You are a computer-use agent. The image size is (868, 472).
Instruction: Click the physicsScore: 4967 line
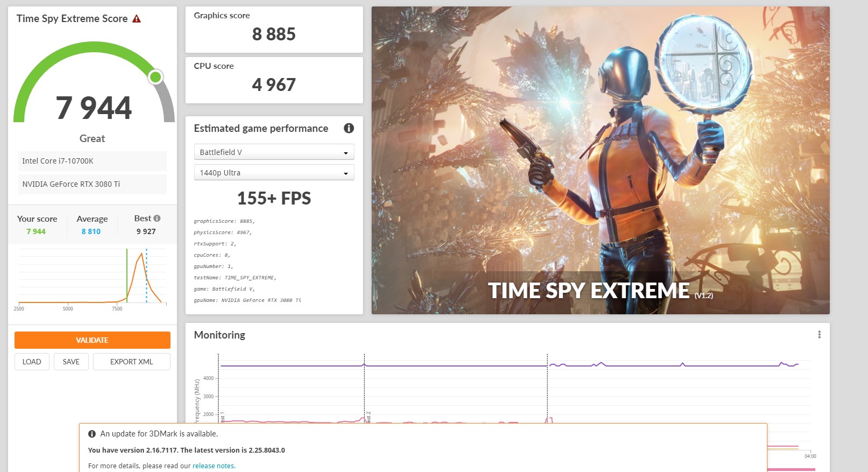[223, 233]
